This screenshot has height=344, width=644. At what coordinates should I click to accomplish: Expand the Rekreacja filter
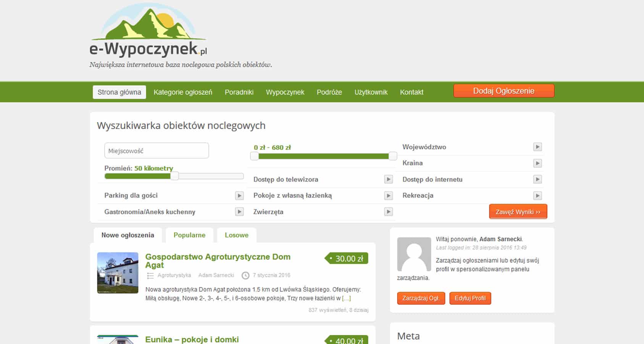pos(537,195)
